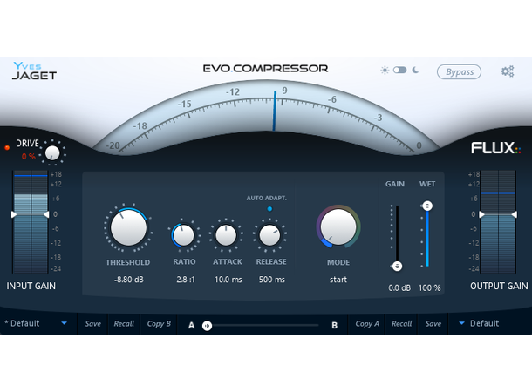Click Recall for slot A
This screenshot has height=392, width=532.
coord(124,324)
